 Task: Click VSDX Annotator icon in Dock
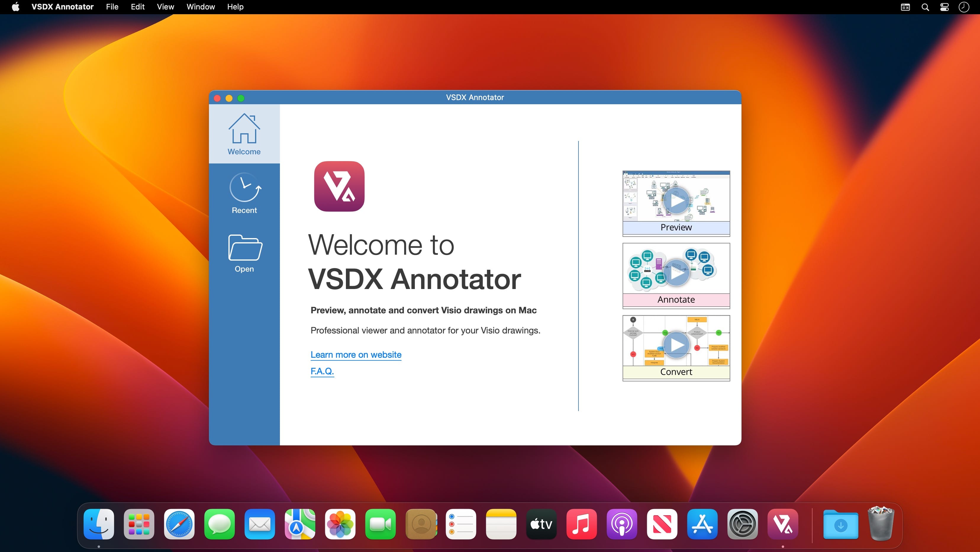point(783,524)
